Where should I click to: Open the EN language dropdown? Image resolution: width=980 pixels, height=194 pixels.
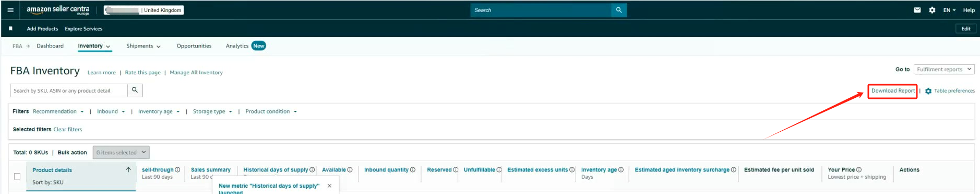(x=949, y=10)
